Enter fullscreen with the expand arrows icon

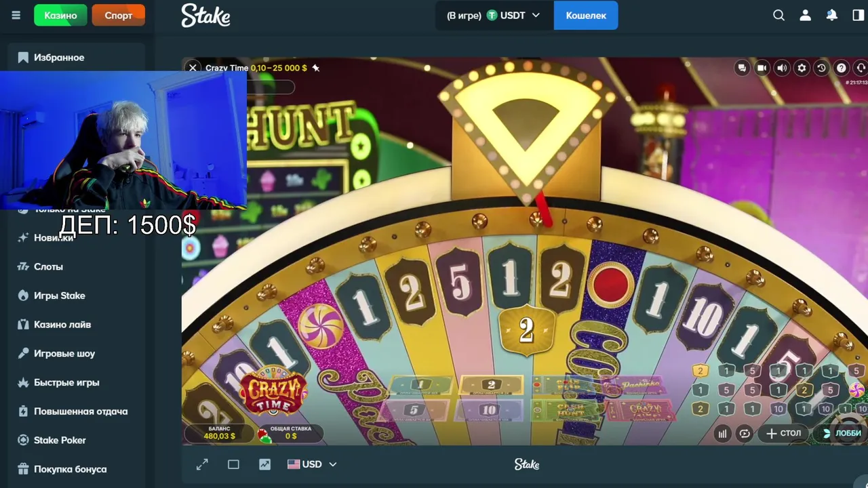[x=202, y=464]
